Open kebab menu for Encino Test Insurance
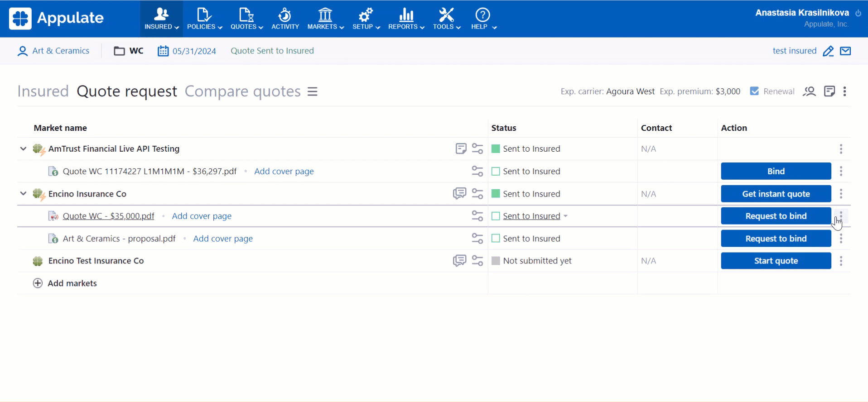868x402 pixels. tap(841, 261)
